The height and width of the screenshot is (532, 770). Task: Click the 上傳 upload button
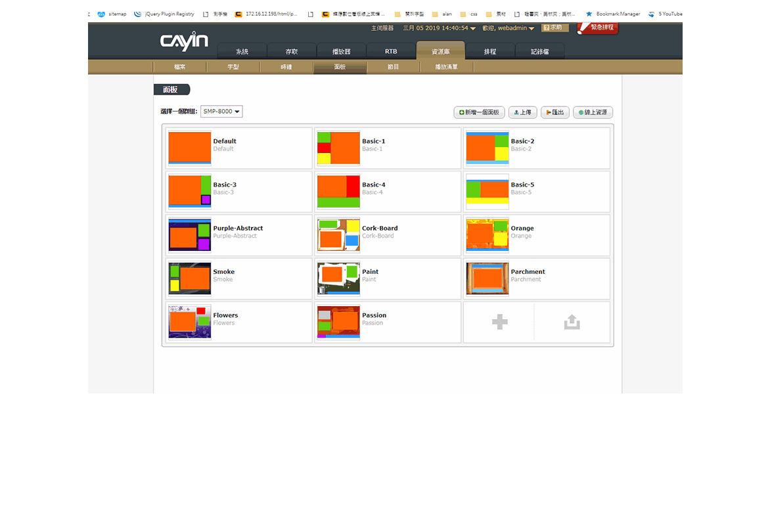[523, 112]
